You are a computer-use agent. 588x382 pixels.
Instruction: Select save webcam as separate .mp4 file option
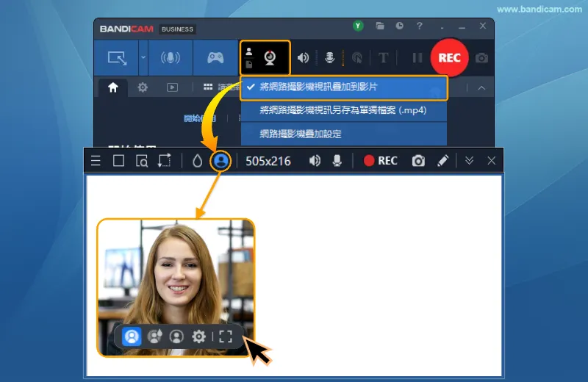[x=344, y=111]
